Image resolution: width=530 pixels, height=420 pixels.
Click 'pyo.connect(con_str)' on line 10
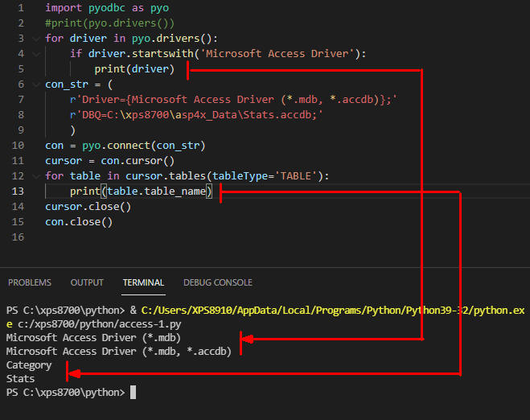144,146
